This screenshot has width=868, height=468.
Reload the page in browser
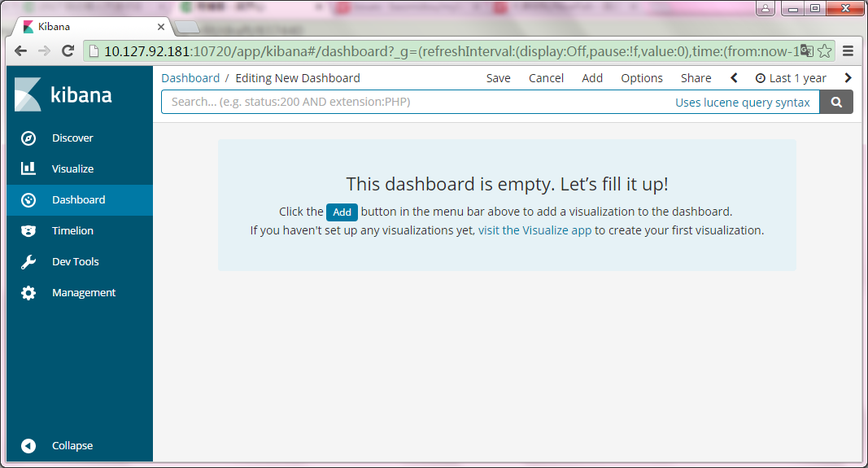[x=68, y=51]
